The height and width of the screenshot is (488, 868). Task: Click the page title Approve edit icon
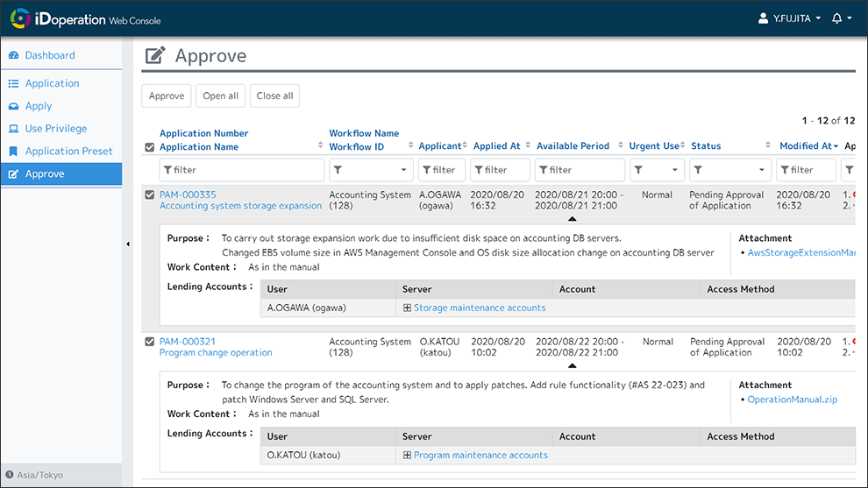tap(155, 55)
